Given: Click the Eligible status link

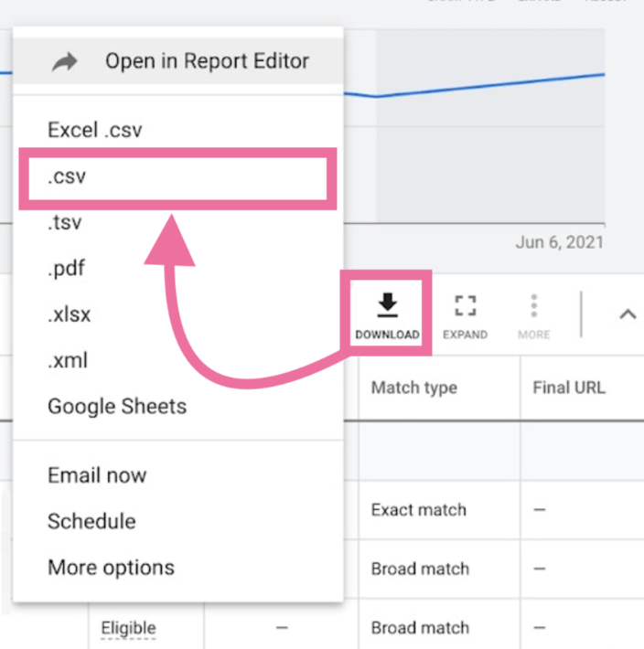Looking at the screenshot, I should coord(128,628).
